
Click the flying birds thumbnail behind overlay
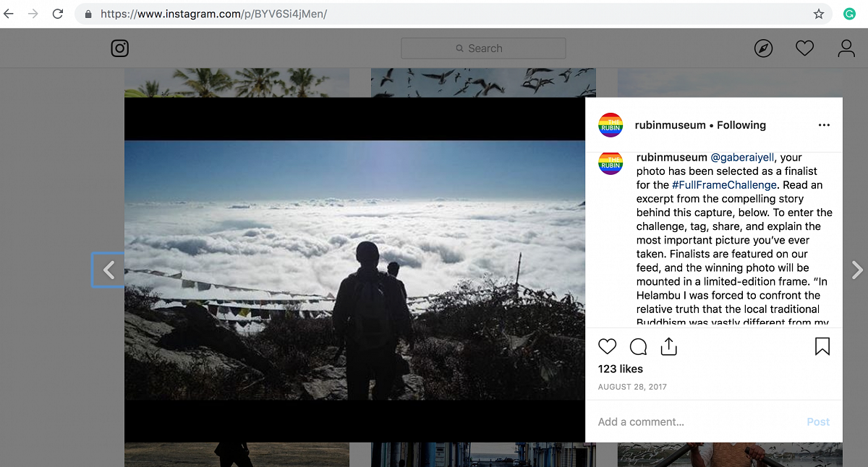[483, 83]
